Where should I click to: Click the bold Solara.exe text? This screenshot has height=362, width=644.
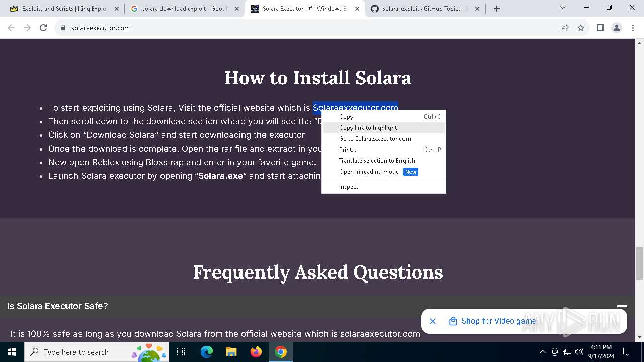tap(220, 176)
